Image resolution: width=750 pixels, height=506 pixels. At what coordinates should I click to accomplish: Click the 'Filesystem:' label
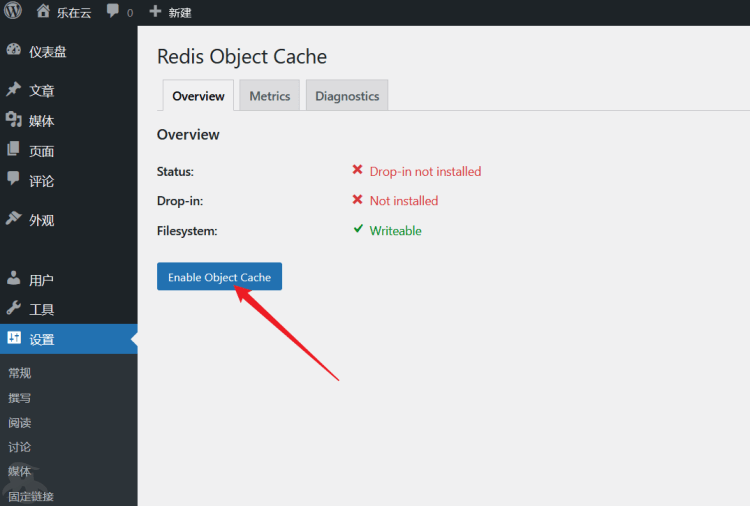pyautogui.click(x=187, y=231)
